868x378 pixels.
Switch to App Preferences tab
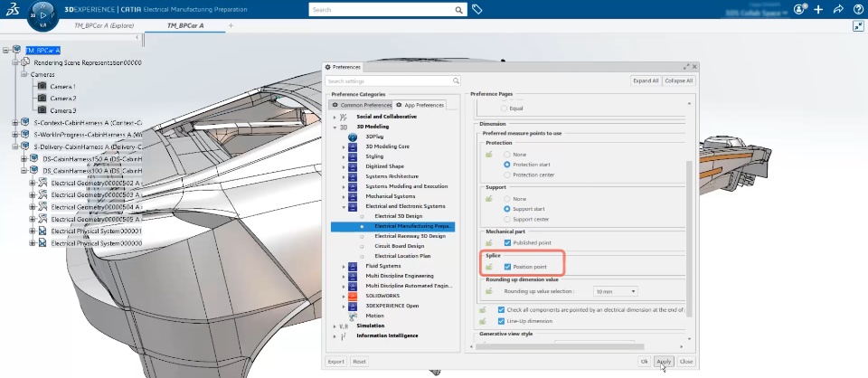tap(420, 105)
